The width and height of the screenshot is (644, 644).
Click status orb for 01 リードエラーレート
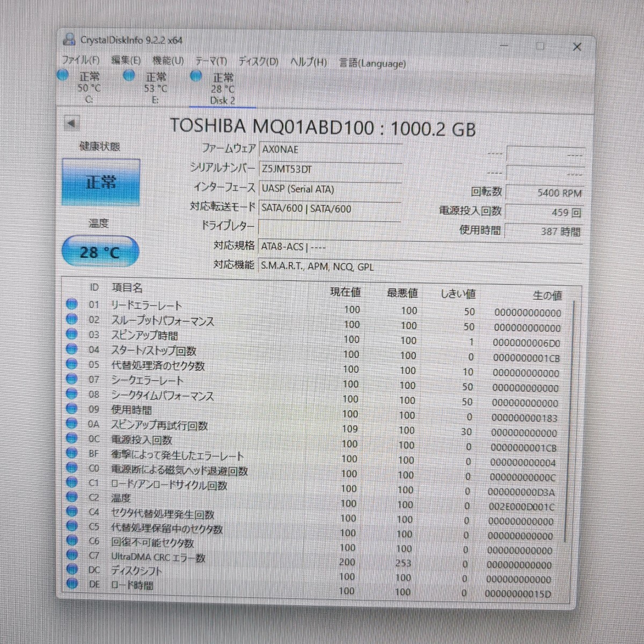pos(71,304)
